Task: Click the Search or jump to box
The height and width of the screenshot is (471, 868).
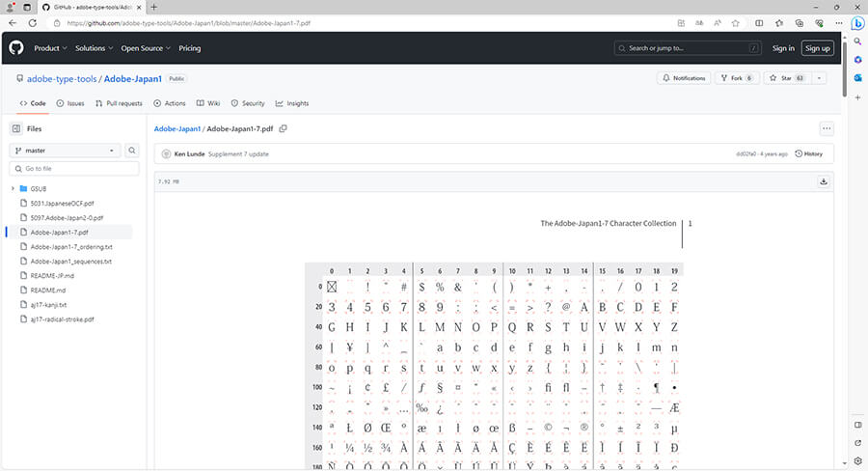Action: point(686,48)
